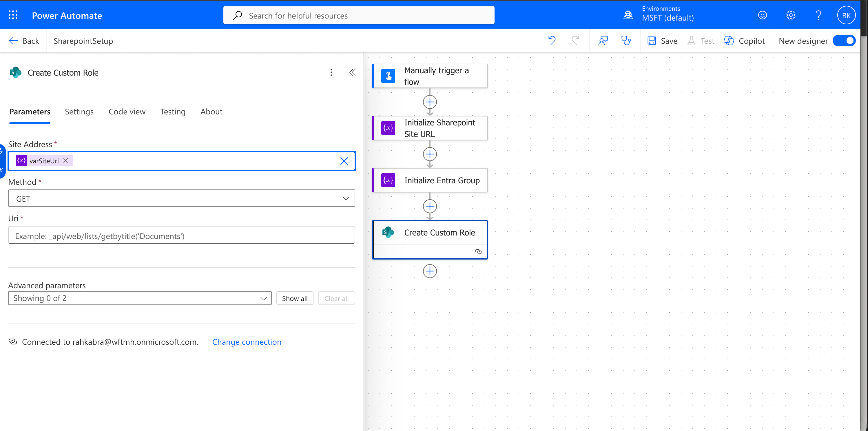Viewport: 868px width, 431px height.
Task: Run the Flow checker stethoscope
Action: pos(626,41)
